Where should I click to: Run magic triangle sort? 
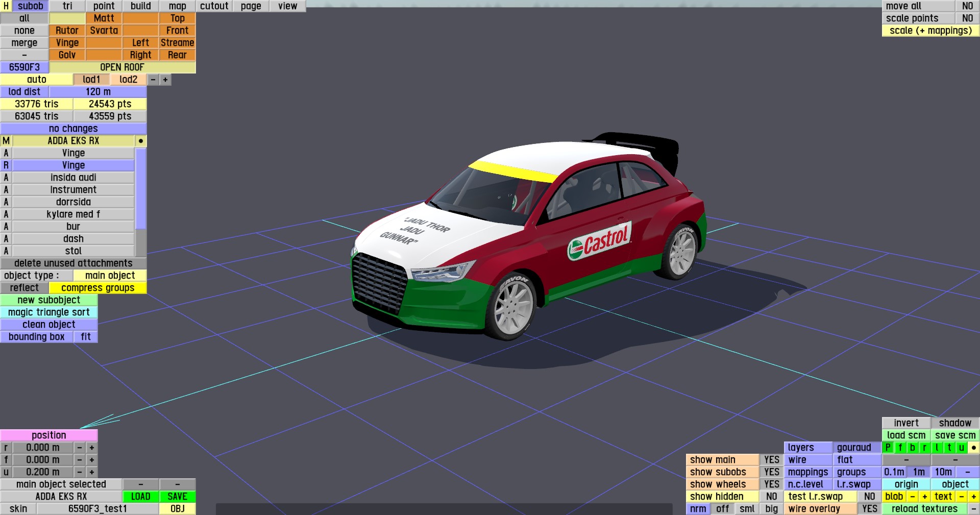[x=49, y=312]
